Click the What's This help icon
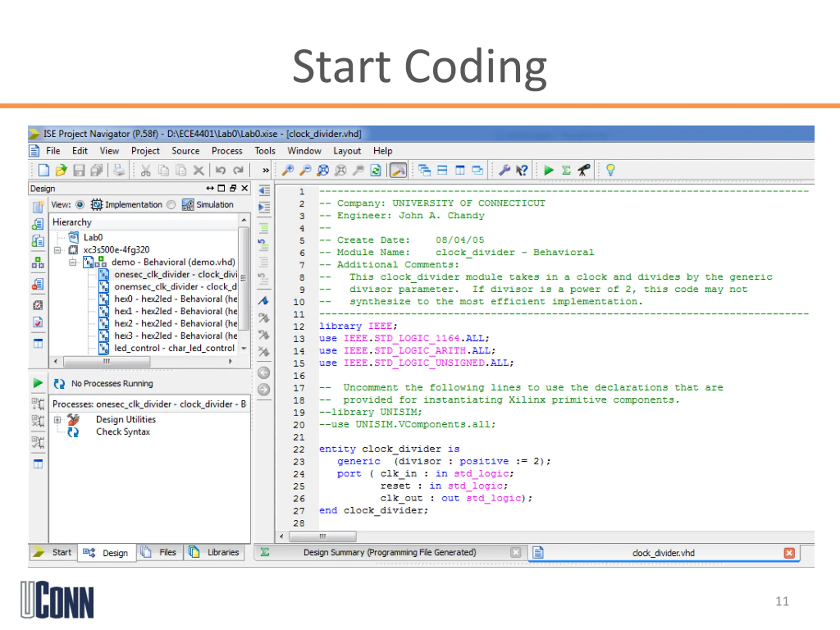 tap(522, 170)
